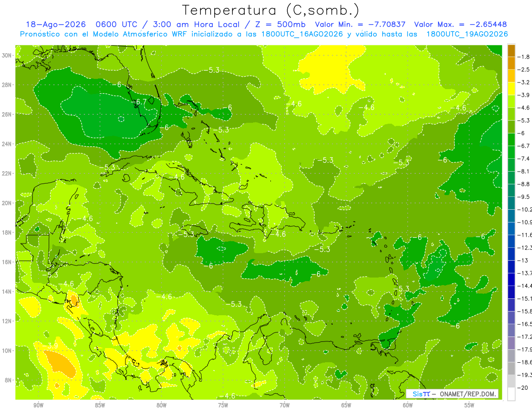The height and width of the screenshot is (411, 532).
Task: Click the title 'Temperatura (C,somb.)'
Action: [x=271, y=10]
